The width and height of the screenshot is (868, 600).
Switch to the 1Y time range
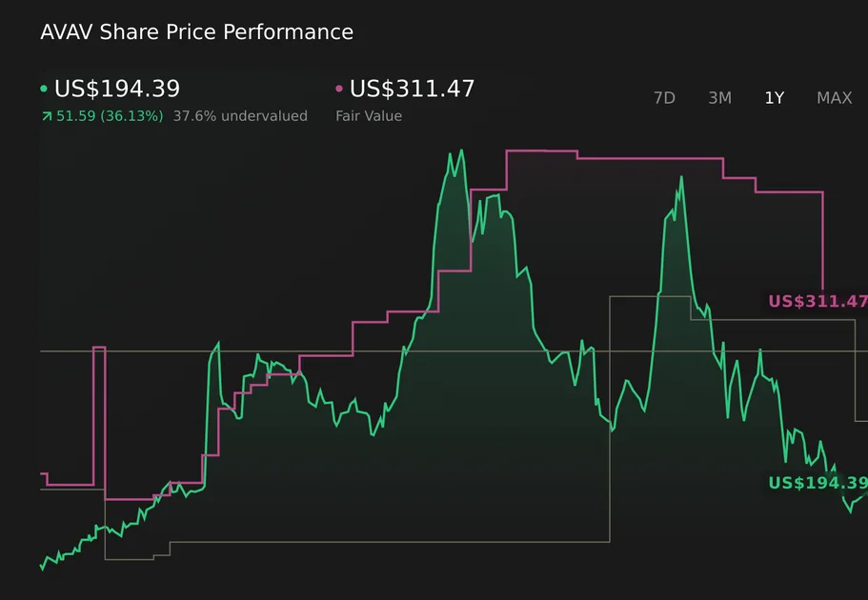point(774,97)
